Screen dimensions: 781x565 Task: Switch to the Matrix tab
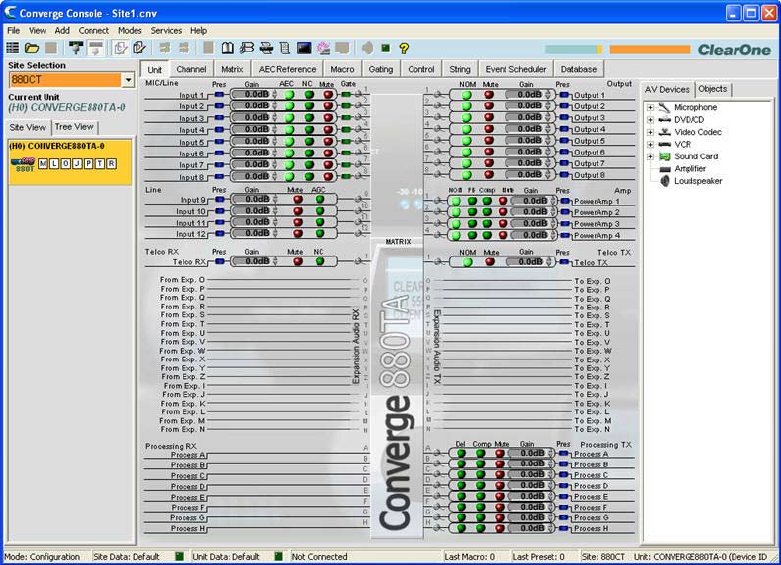tap(232, 69)
